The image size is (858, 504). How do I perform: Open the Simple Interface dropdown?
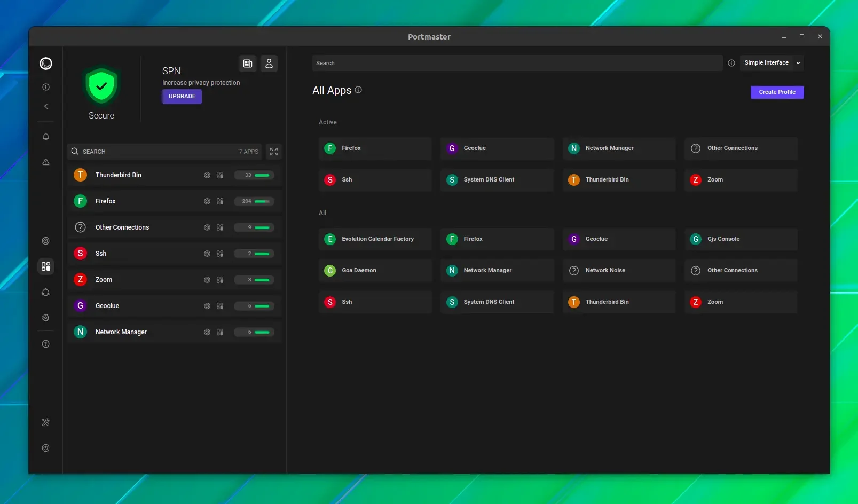[x=772, y=63]
